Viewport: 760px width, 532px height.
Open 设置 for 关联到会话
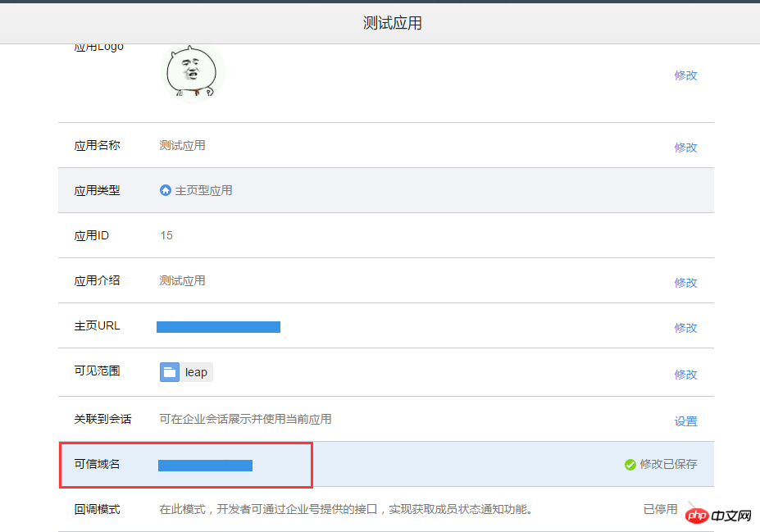(x=685, y=421)
